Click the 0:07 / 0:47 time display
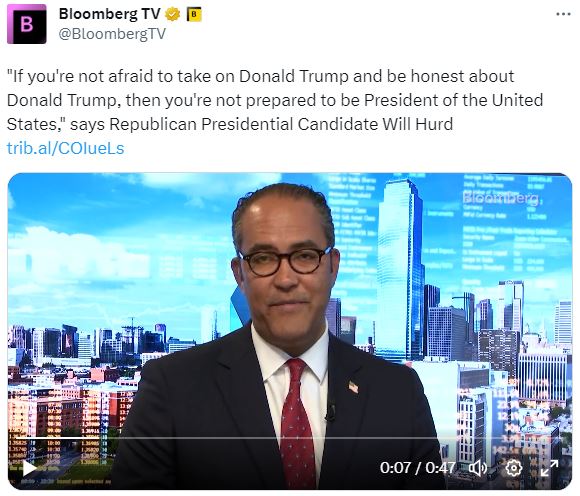Screen dimensions: 580x496 pyautogui.click(x=417, y=468)
